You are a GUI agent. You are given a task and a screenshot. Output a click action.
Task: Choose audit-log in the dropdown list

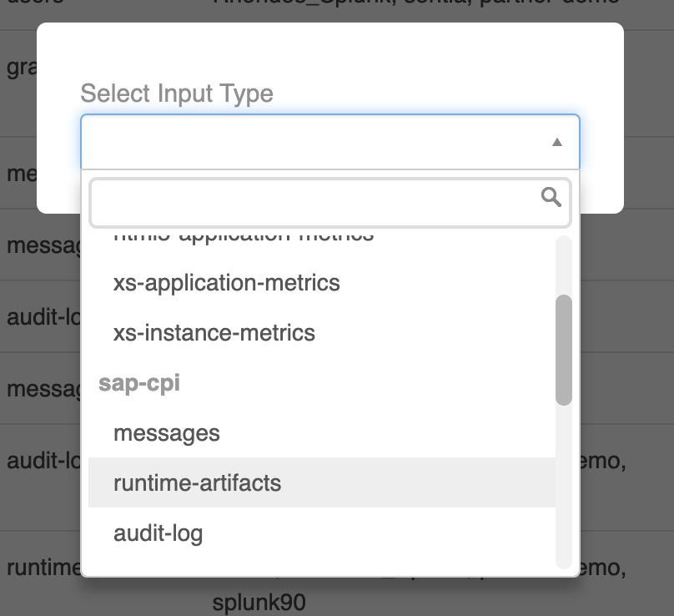click(x=158, y=533)
